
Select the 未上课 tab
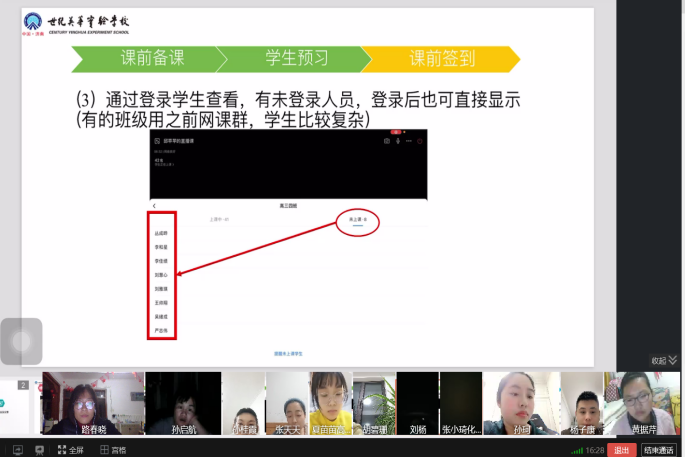(x=358, y=218)
